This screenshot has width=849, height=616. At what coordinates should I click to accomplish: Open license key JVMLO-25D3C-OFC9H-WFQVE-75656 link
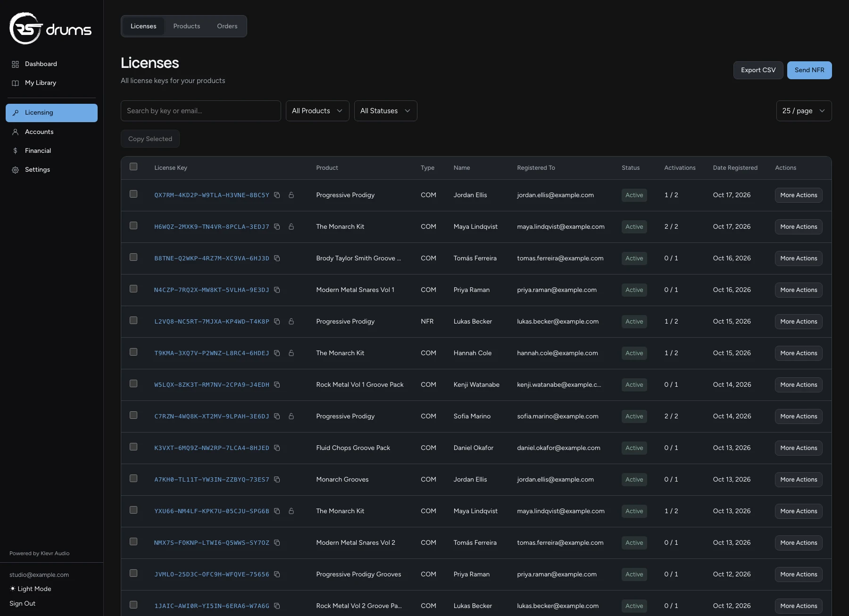click(x=211, y=574)
